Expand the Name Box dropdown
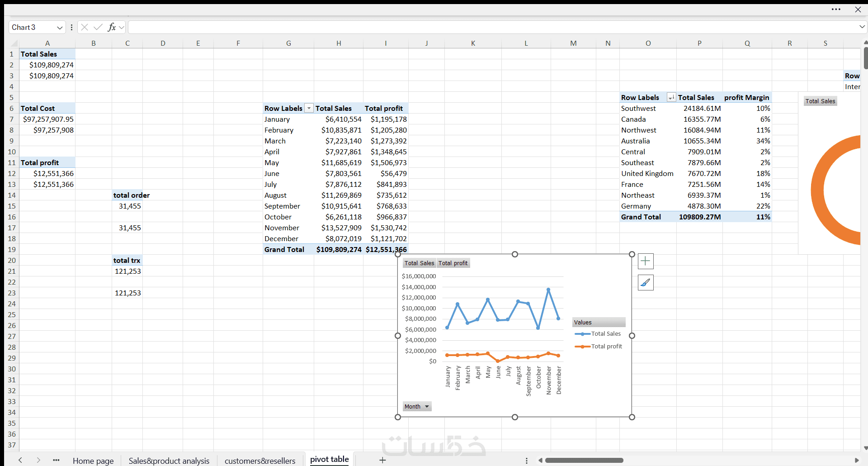The image size is (868, 466). 59,28
